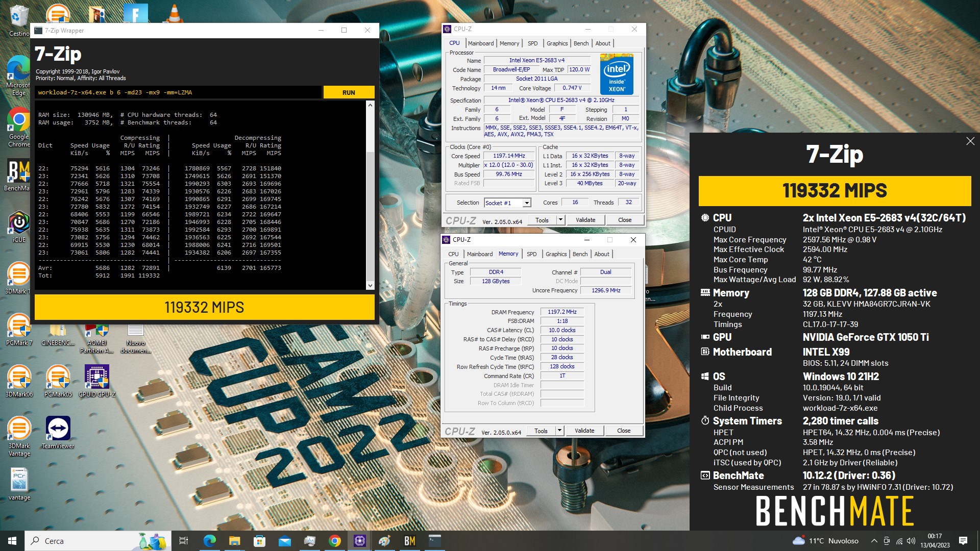Viewport: 980px width, 551px height.
Task: Click Validate in lower CPU-Z window
Action: [x=584, y=431]
